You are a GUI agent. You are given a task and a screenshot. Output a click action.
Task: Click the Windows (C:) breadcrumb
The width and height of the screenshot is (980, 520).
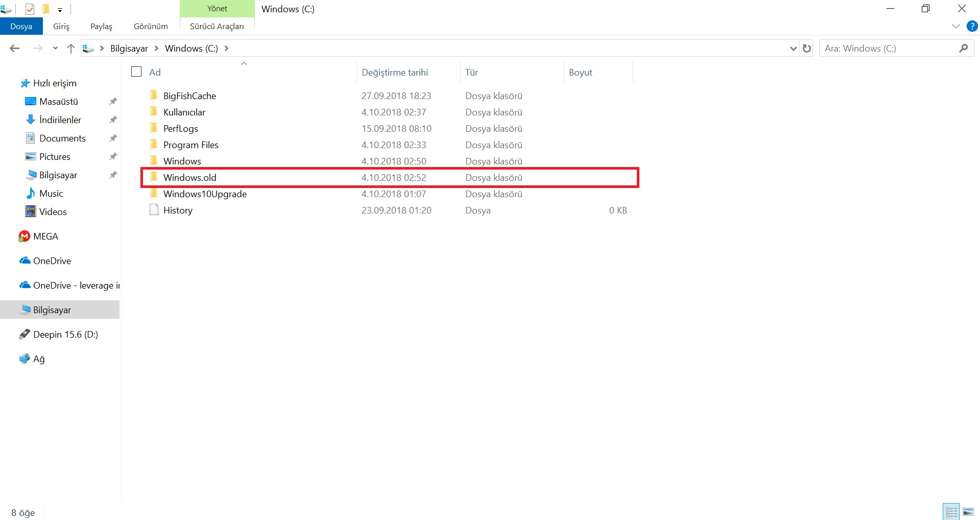(x=192, y=49)
